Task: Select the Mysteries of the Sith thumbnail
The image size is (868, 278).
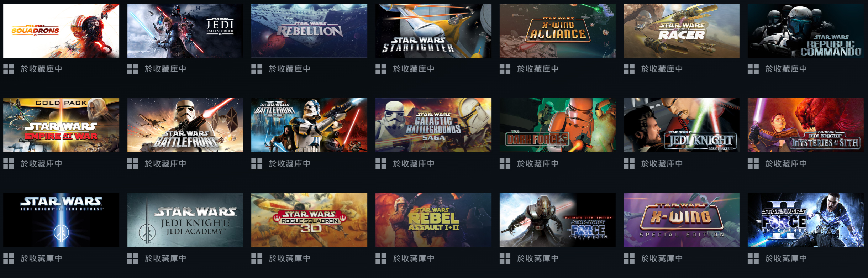Action: (x=806, y=125)
